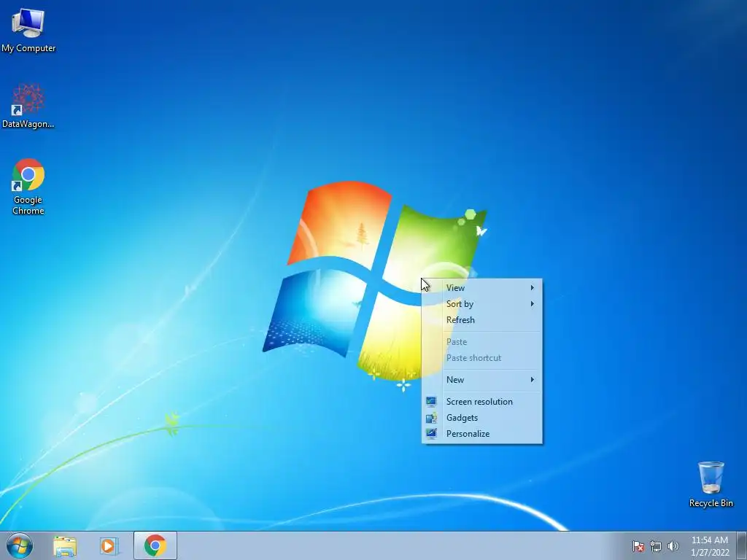Select the My Computer desktop icon
The height and width of the screenshot is (560, 747).
(28, 29)
